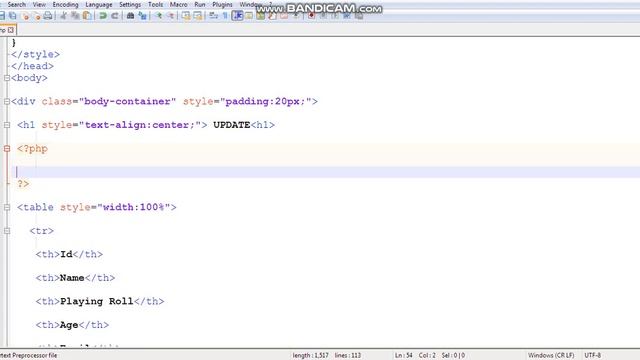
Task: Open the Macro menu
Action: (178, 4)
